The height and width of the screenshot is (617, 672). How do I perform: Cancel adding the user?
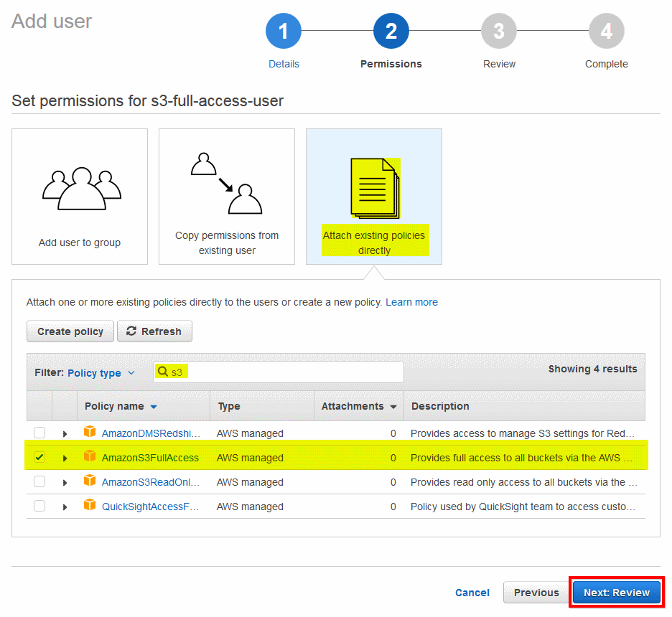472,593
